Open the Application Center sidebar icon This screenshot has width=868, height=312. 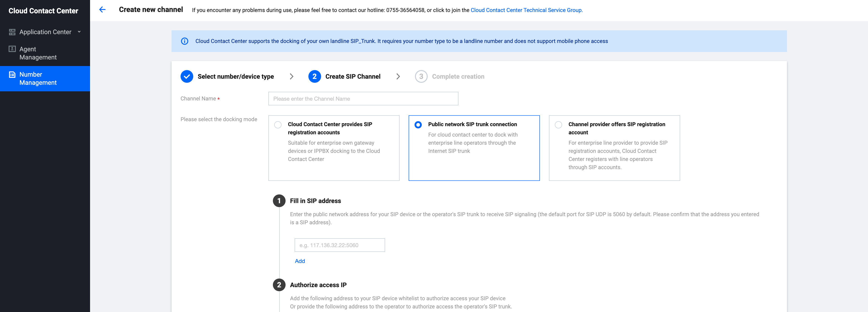pos(12,32)
